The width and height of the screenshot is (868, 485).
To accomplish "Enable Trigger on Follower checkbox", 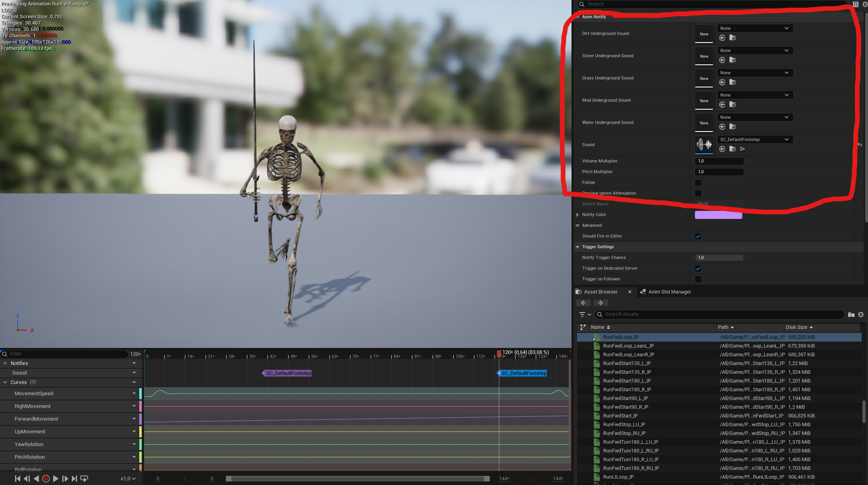I will pos(698,279).
